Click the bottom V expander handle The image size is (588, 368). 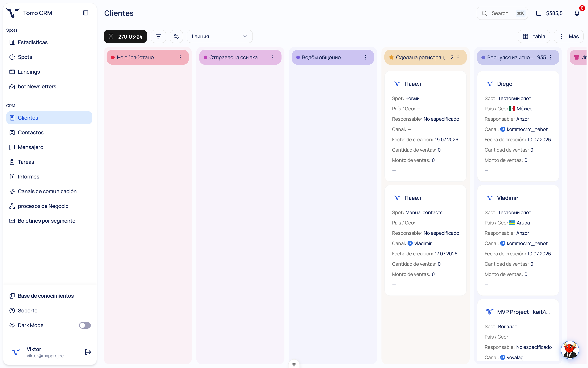294,364
